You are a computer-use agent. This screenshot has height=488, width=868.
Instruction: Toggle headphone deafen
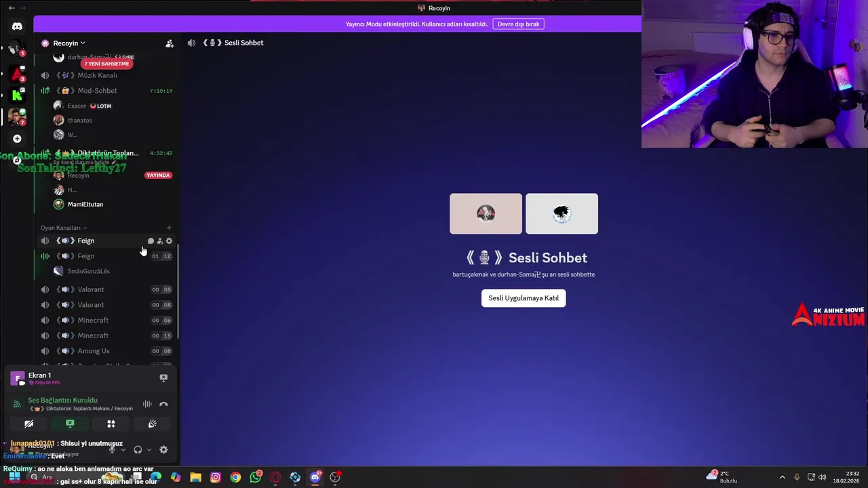point(138,449)
